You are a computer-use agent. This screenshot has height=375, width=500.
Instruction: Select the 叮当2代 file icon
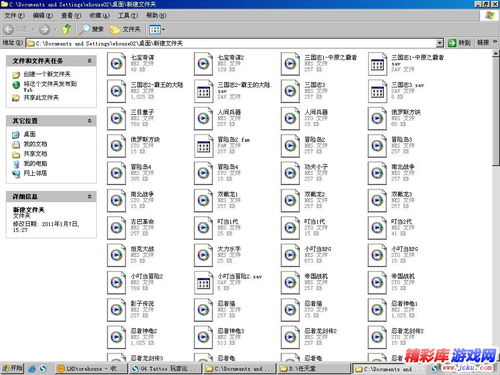377,227
